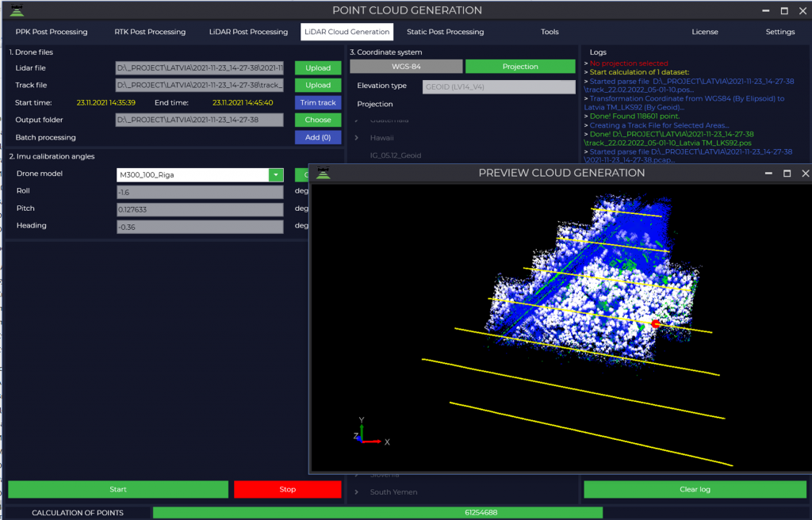Click the Preview Cloud Generation window logo

tap(322, 173)
